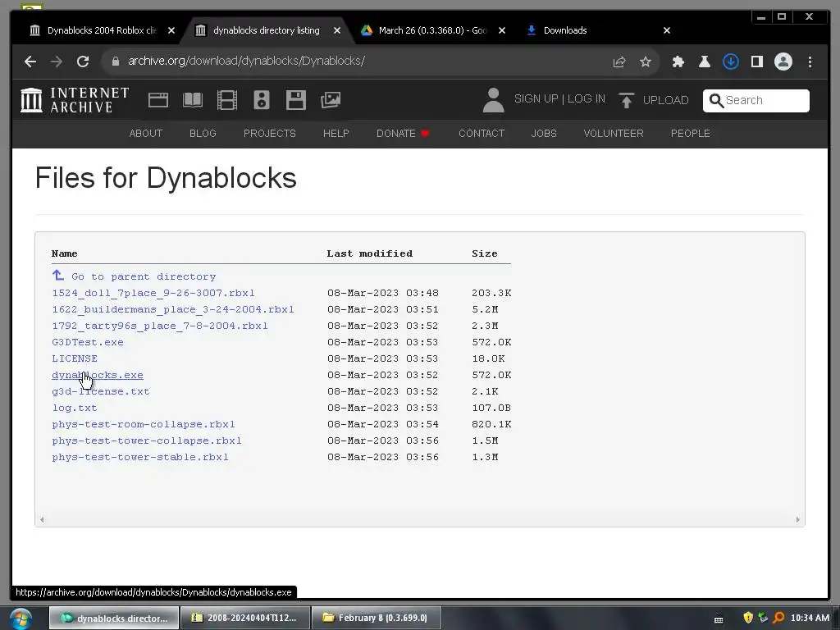Open the Wayback web icon in Archive header
Image resolution: width=840 pixels, height=630 pixels.
[158, 100]
